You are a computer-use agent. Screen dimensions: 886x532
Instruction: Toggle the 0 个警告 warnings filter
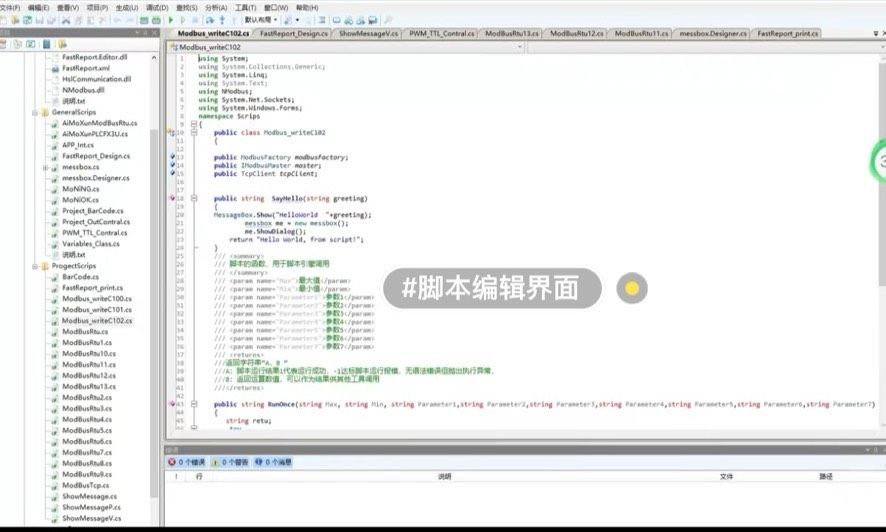[x=230, y=462]
